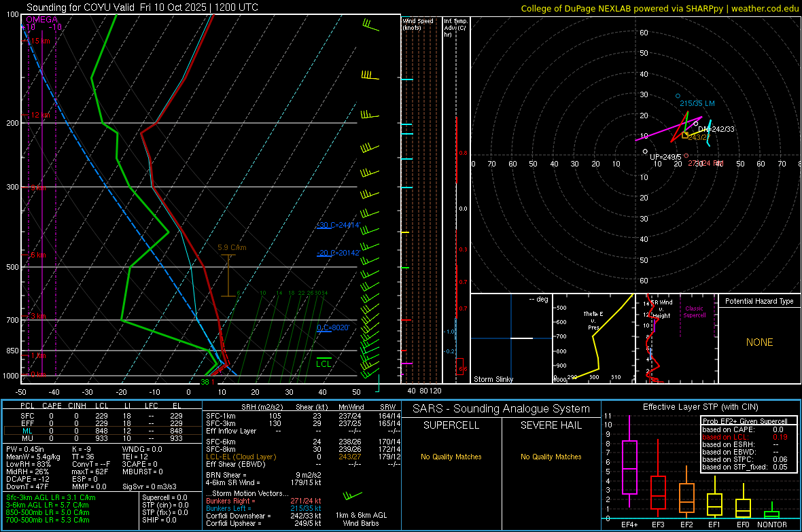Click the -20 C=20142' level label
This screenshot has height=532, width=802.
(x=338, y=253)
